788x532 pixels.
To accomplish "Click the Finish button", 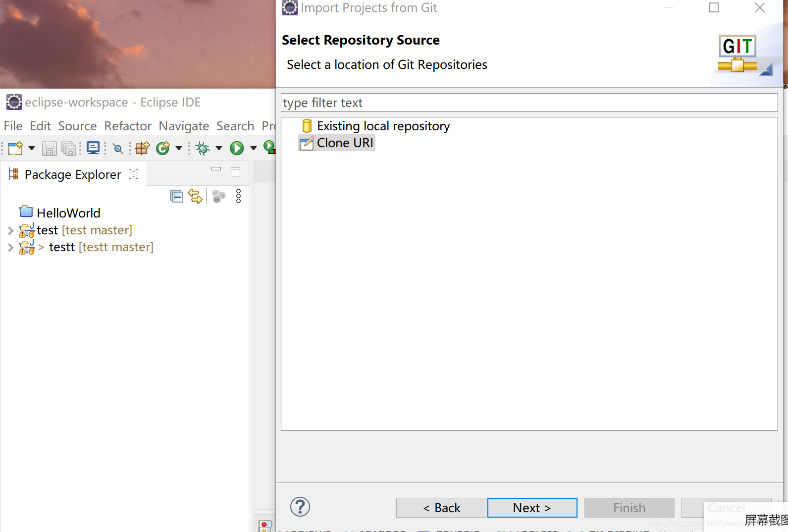I will point(630,508).
